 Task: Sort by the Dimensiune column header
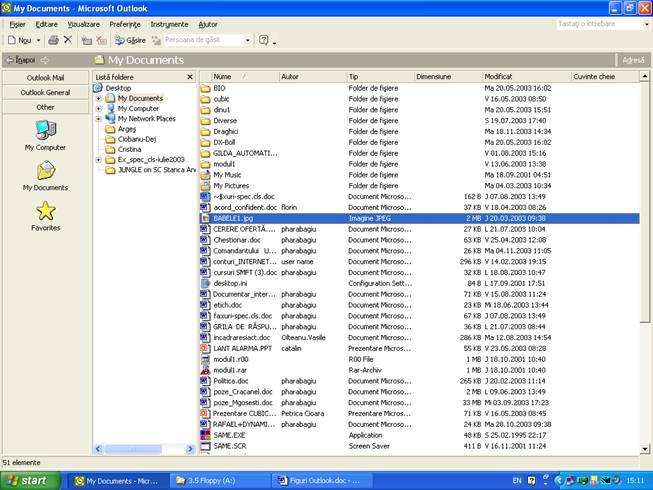tap(448, 77)
